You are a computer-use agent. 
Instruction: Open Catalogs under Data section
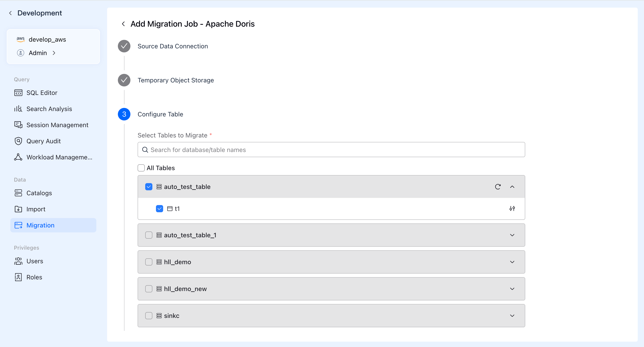point(39,193)
